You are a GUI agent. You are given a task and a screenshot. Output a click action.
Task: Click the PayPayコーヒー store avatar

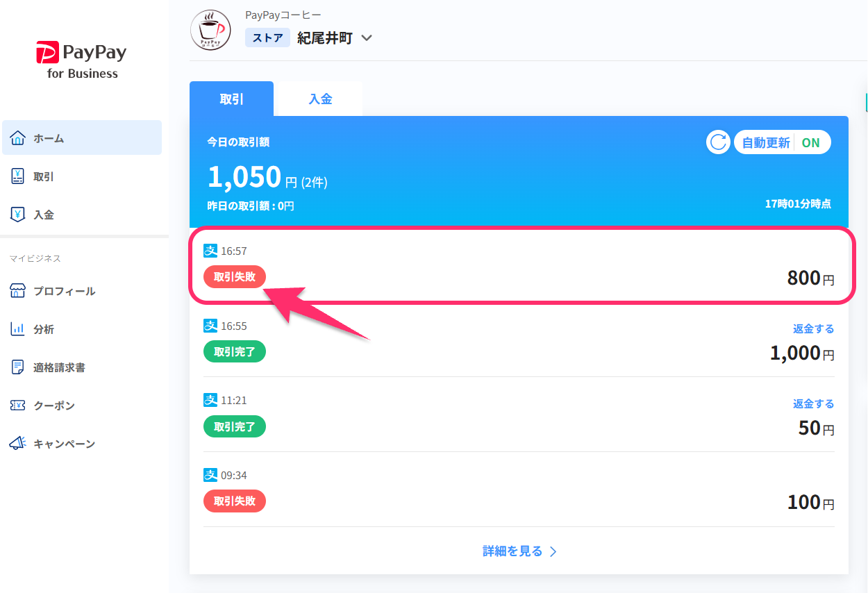tap(210, 30)
